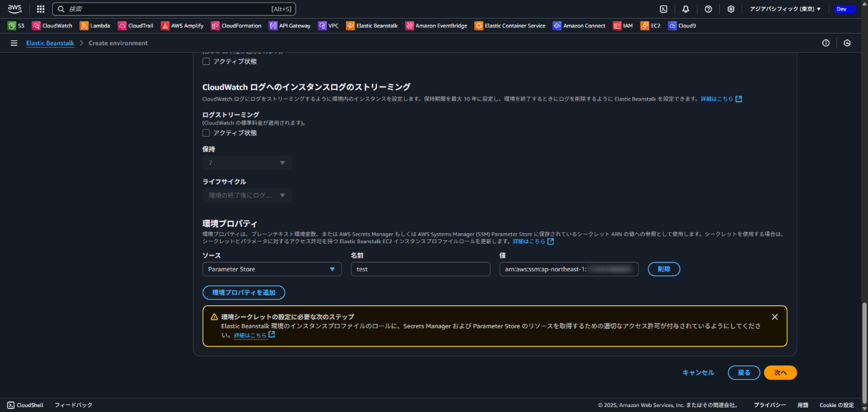Open the settings gear

click(x=731, y=9)
